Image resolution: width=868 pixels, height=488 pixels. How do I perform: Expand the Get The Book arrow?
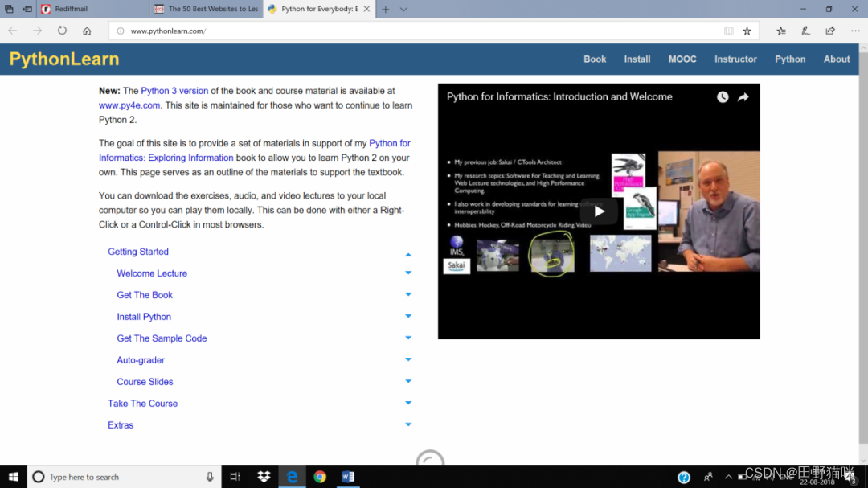pyautogui.click(x=408, y=295)
